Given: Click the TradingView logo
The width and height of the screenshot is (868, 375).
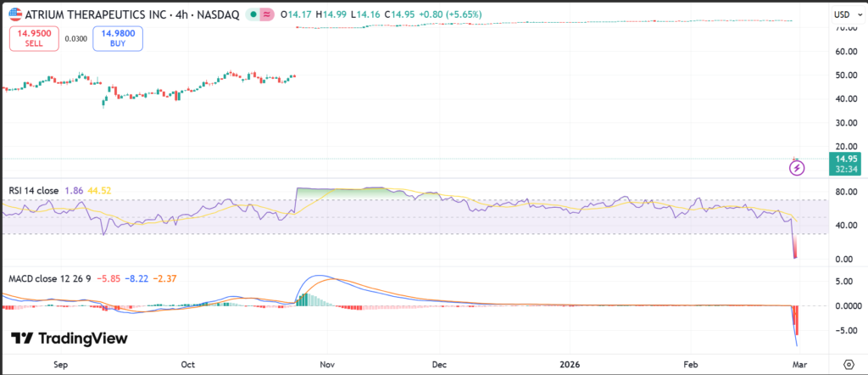Looking at the screenshot, I should point(70,339).
